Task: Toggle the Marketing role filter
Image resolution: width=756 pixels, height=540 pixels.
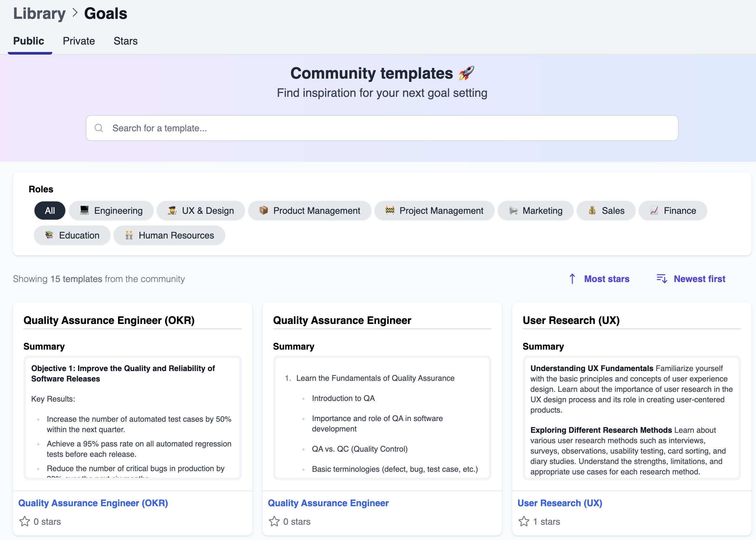Action: (536, 211)
